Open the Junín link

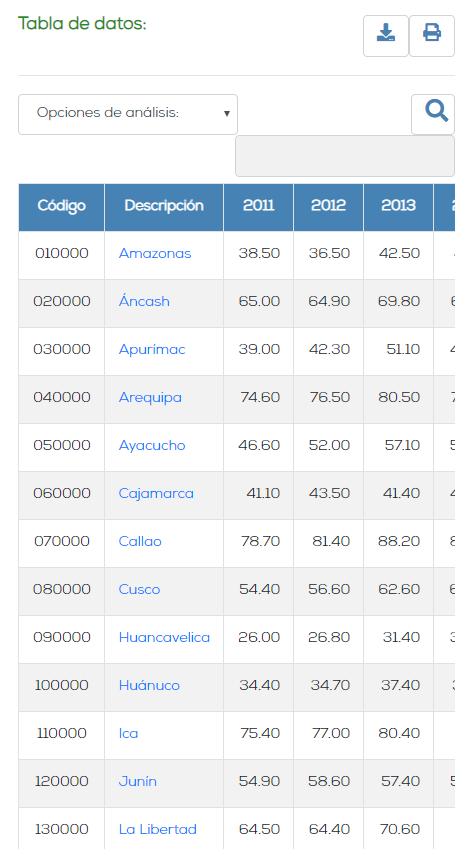pos(138,781)
